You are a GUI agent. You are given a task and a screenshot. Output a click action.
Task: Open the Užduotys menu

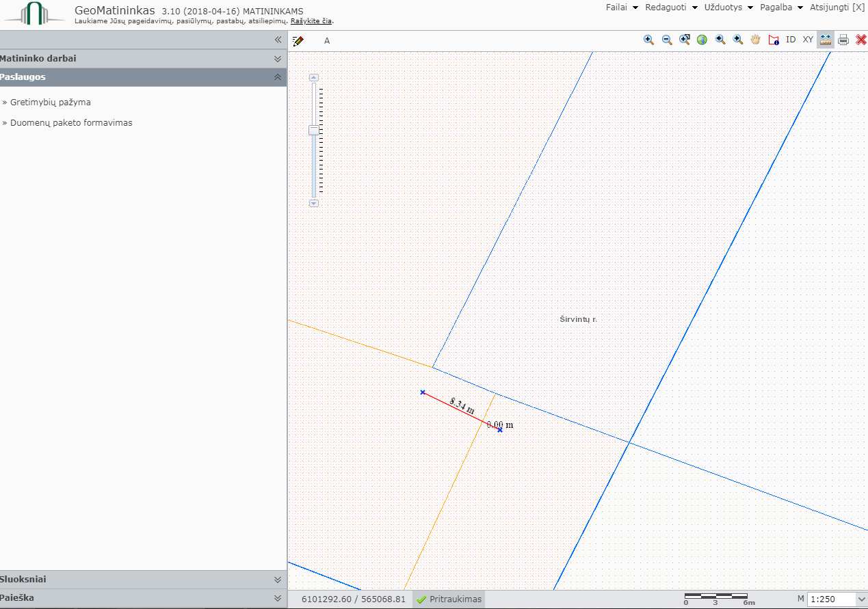[728, 7]
